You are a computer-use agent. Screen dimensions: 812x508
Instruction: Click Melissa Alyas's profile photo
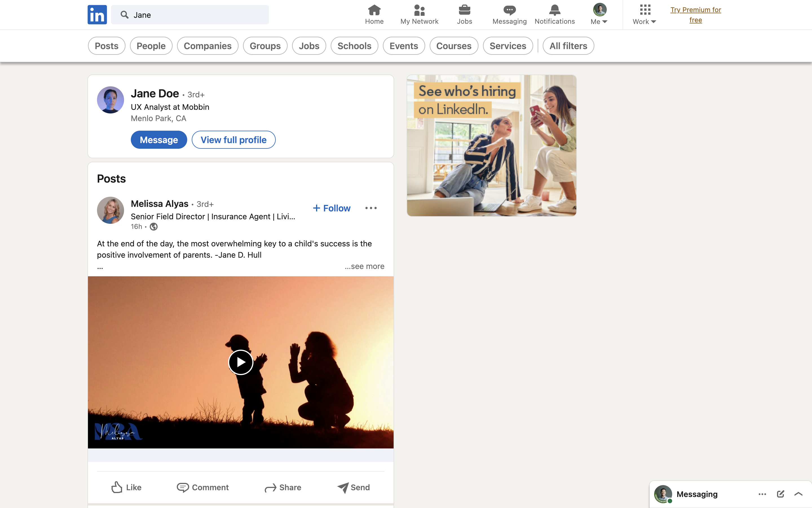tap(111, 210)
